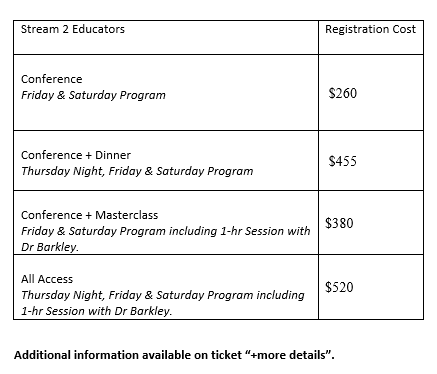Select the $455 price
437x374 pixels.
coord(343,161)
